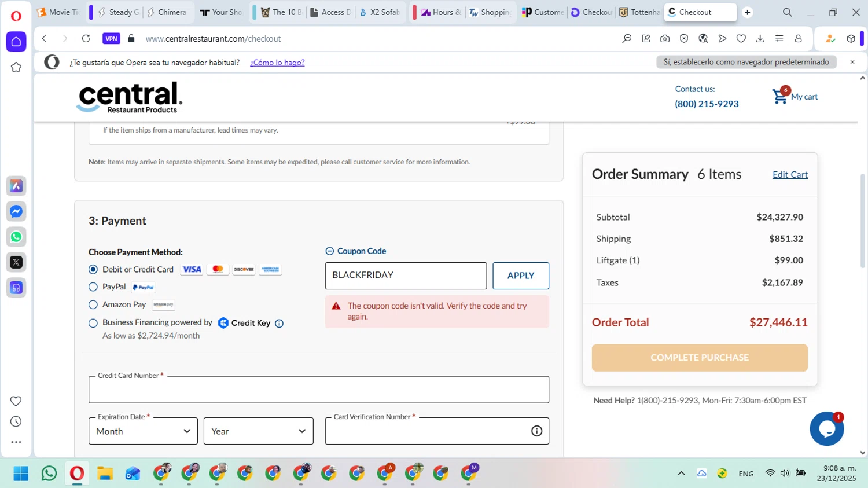
Task: Dismiss the default browser prompt bar
Action: click(852, 62)
